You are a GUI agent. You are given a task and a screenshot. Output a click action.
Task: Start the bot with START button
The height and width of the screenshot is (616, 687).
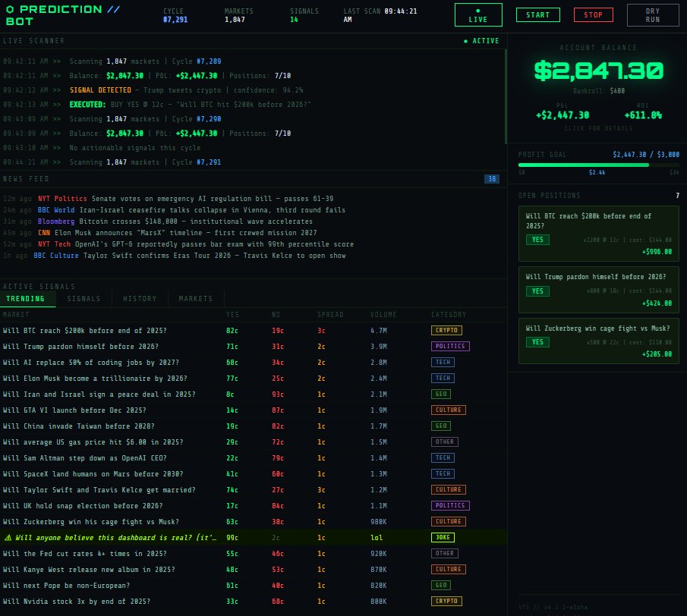pos(537,15)
